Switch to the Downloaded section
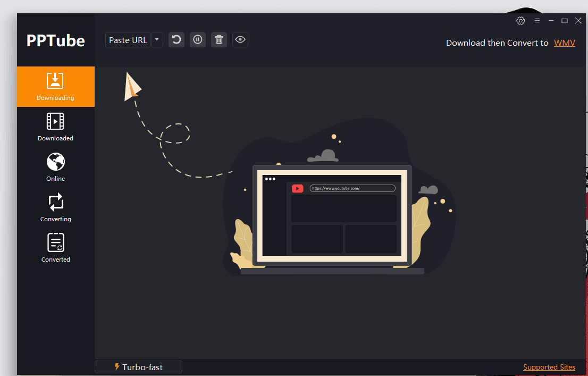Screen dimensions: 588x376 55,127
